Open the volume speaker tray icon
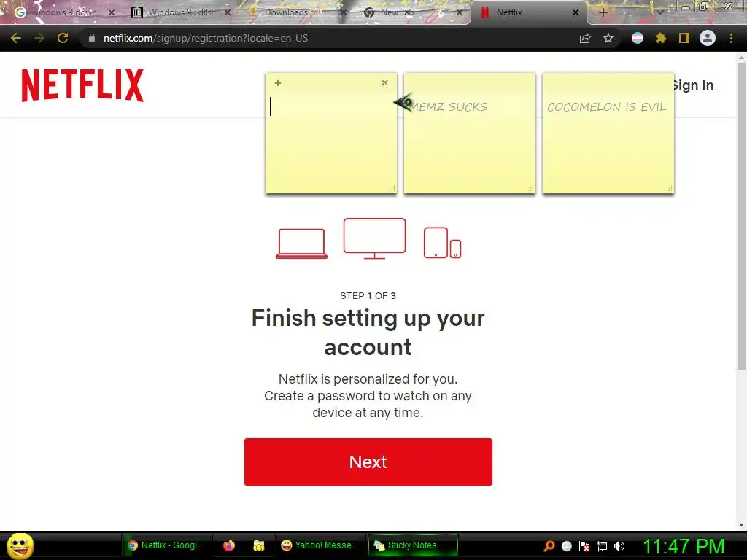This screenshot has height=560, width=747. (619, 546)
